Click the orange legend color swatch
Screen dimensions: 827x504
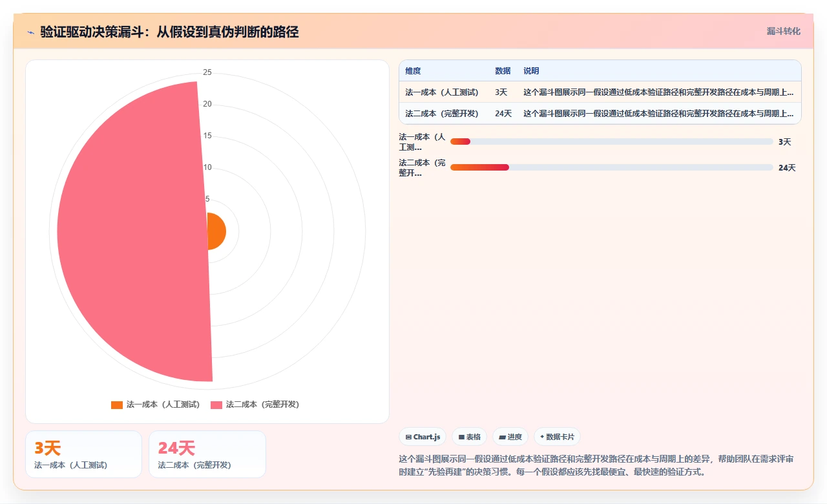point(117,404)
